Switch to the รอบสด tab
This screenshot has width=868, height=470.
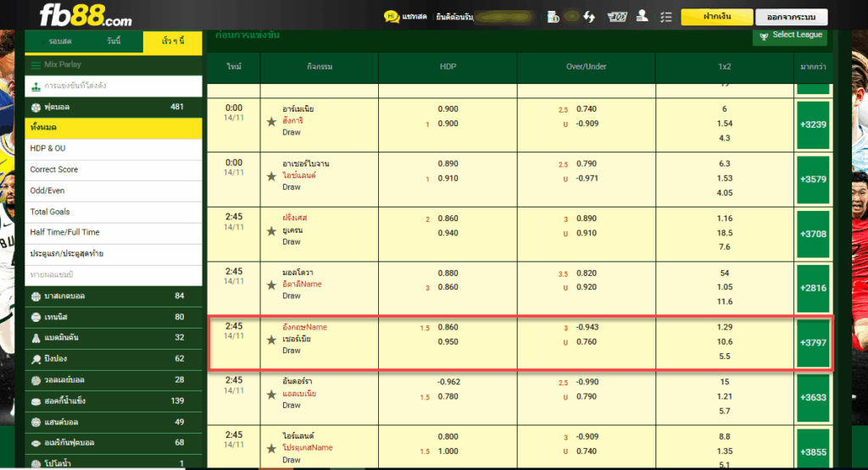pyautogui.click(x=60, y=41)
